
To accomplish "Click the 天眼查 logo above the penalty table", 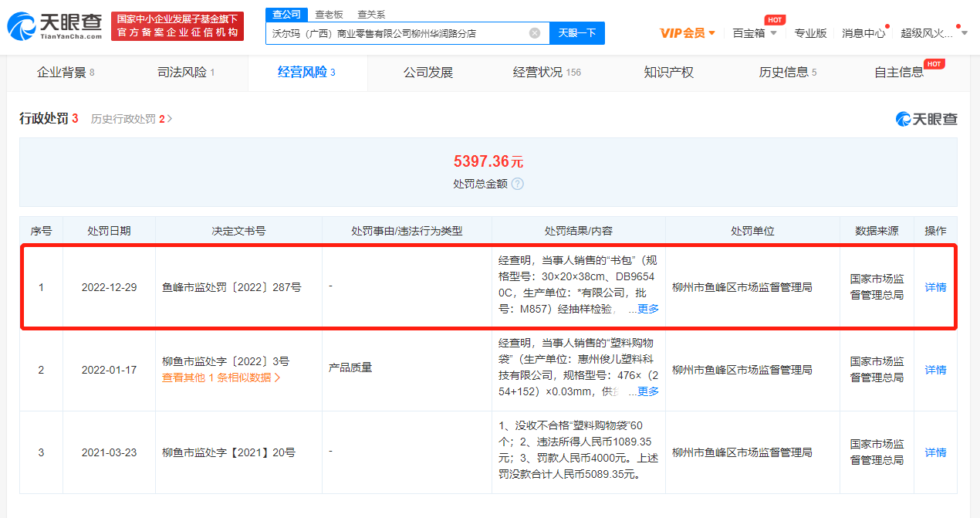I will 926,119.
